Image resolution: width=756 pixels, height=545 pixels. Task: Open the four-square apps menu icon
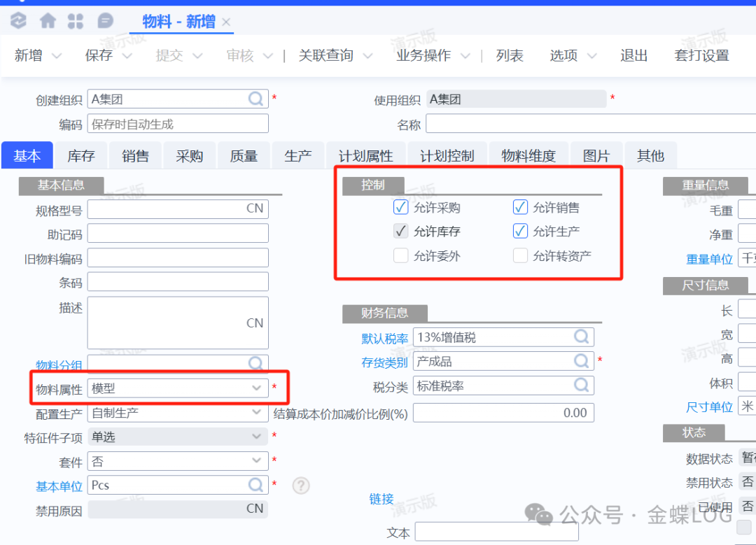point(76,22)
